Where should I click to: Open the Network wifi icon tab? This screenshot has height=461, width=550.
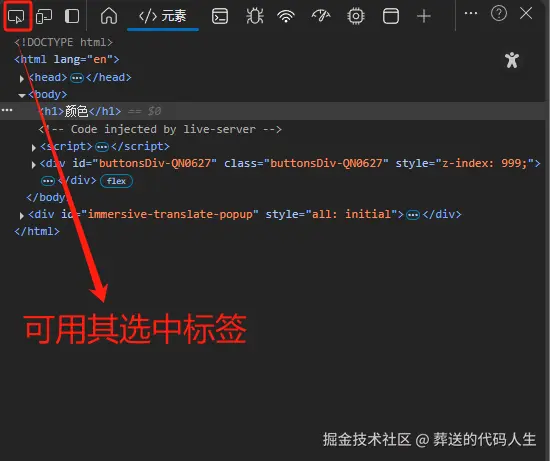pyautogui.click(x=286, y=16)
